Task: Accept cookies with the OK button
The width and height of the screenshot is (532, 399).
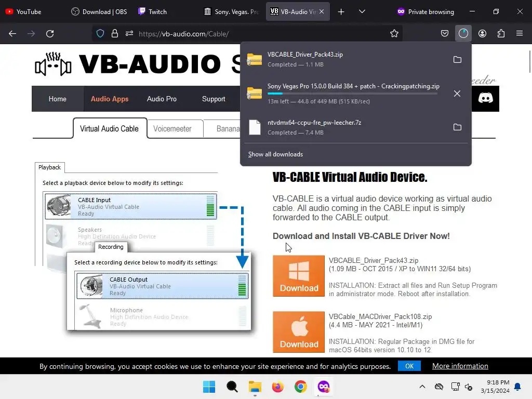Action: coord(409,366)
